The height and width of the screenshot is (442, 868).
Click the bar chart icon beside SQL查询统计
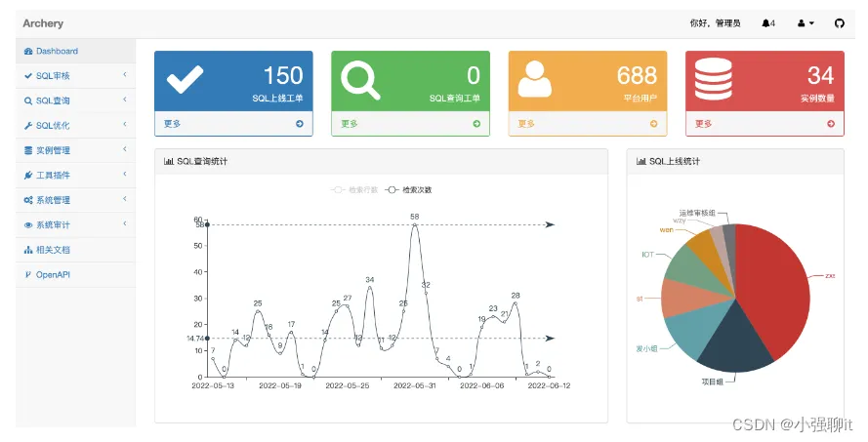click(x=169, y=162)
